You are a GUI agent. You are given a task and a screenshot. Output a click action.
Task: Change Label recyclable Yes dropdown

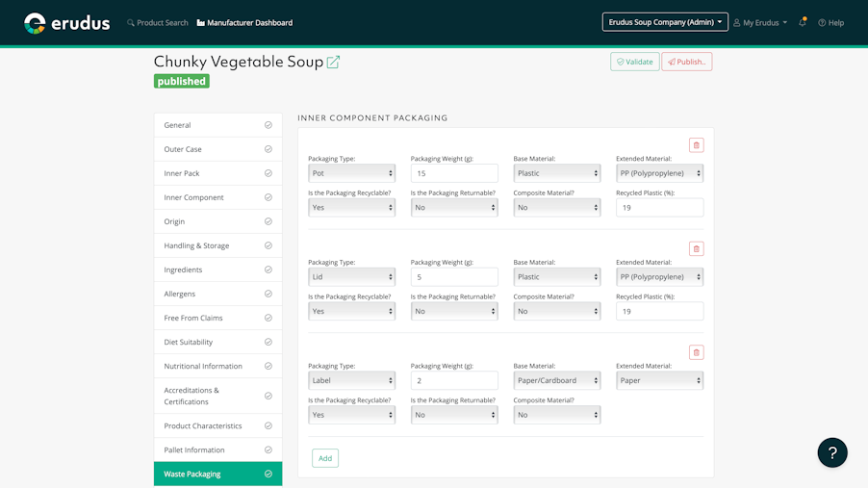pos(351,415)
